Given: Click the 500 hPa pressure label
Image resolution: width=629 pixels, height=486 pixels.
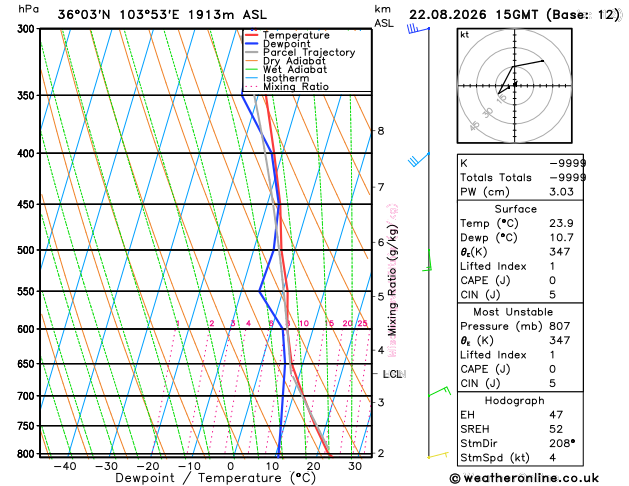Looking at the screenshot, I should click(26, 250).
